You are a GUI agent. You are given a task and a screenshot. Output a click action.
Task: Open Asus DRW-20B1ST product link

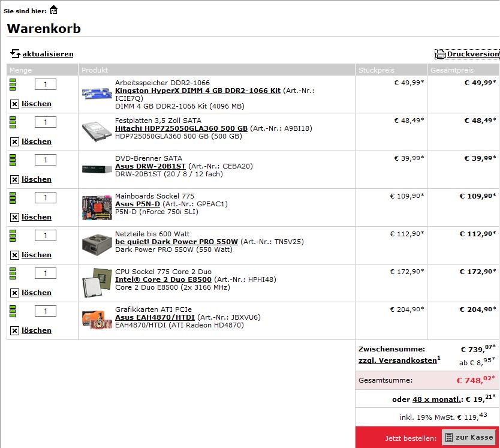pyautogui.click(x=150, y=166)
